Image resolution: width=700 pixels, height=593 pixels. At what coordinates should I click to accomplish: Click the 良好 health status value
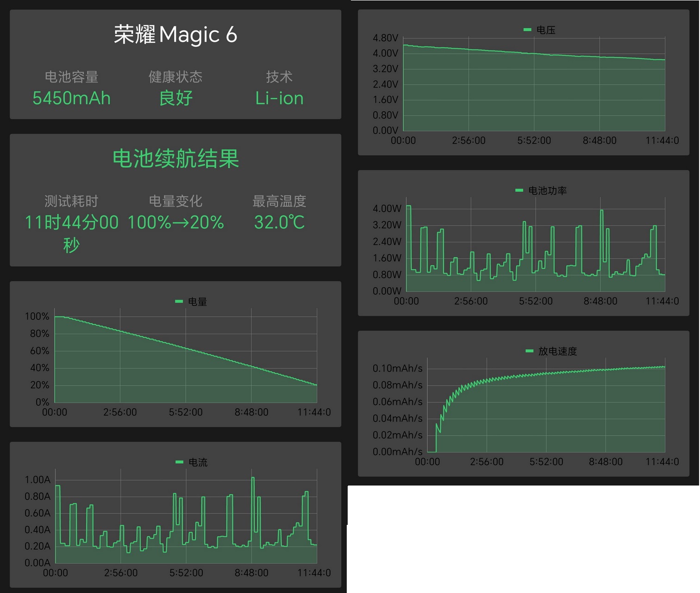point(175,98)
